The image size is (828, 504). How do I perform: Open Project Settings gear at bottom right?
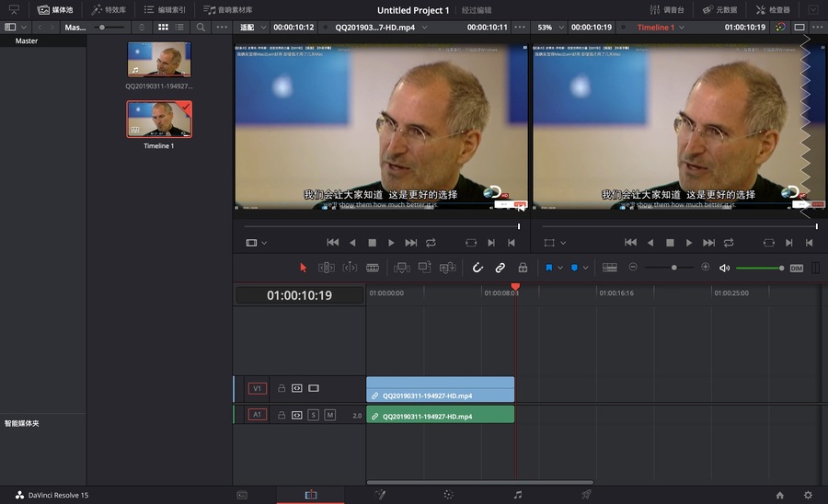808,495
